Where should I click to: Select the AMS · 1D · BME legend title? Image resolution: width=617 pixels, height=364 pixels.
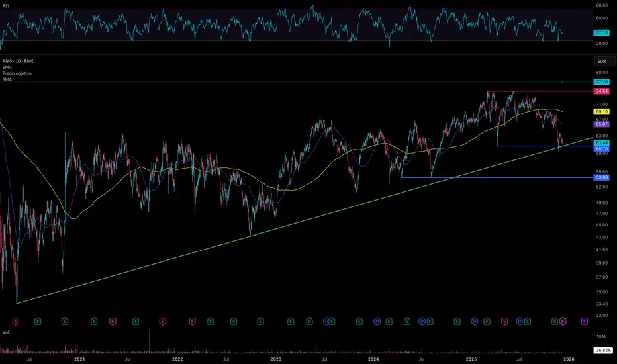pyautogui.click(x=18, y=61)
